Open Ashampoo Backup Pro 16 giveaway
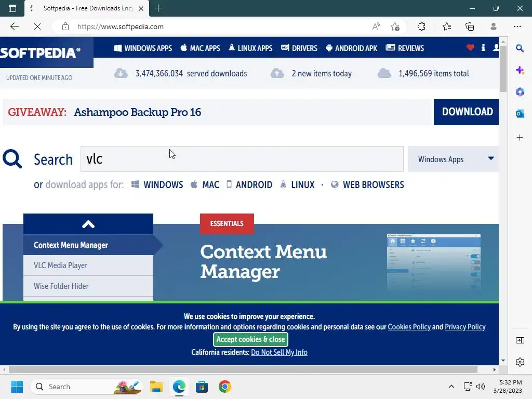The width and height of the screenshot is (532, 399). pyautogui.click(x=137, y=112)
